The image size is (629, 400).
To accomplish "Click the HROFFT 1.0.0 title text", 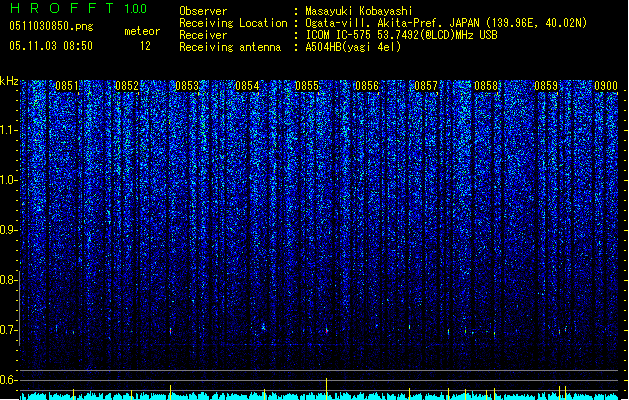I will pyautogui.click(x=79, y=8).
